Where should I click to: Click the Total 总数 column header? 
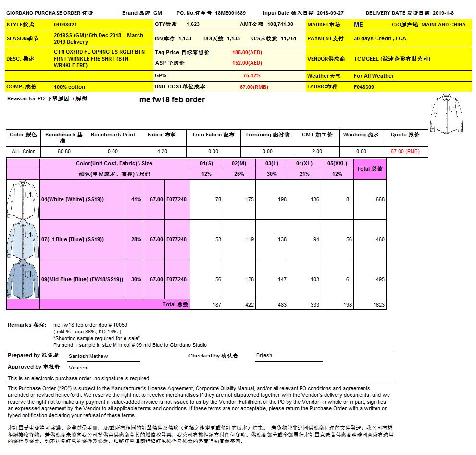(x=370, y=169)
